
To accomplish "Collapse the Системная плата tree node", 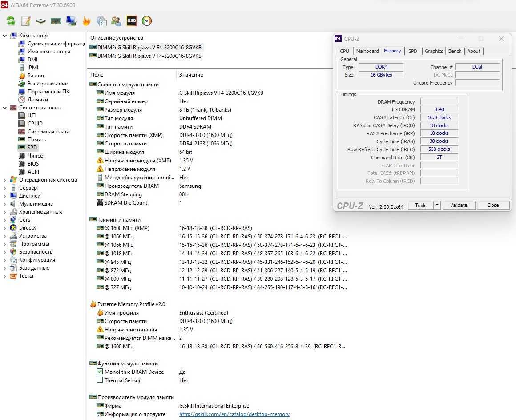I will coord(4,108).
